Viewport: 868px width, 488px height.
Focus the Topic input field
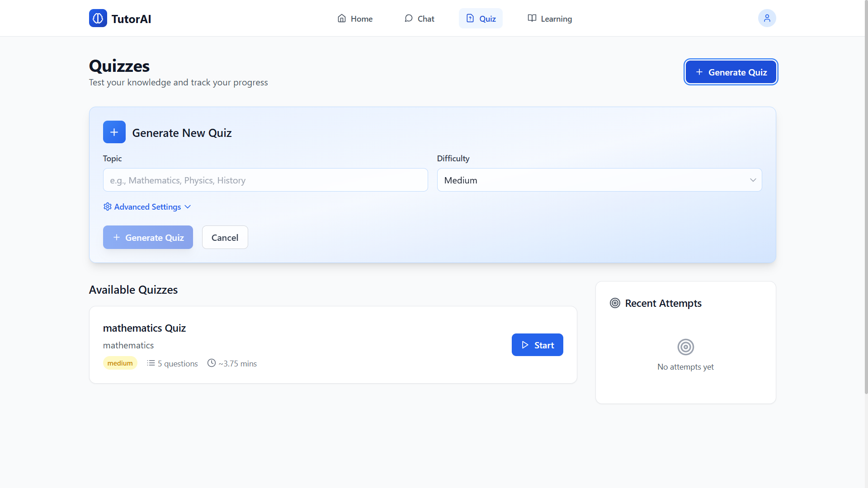pyautogui.click(x=265, y=180)
